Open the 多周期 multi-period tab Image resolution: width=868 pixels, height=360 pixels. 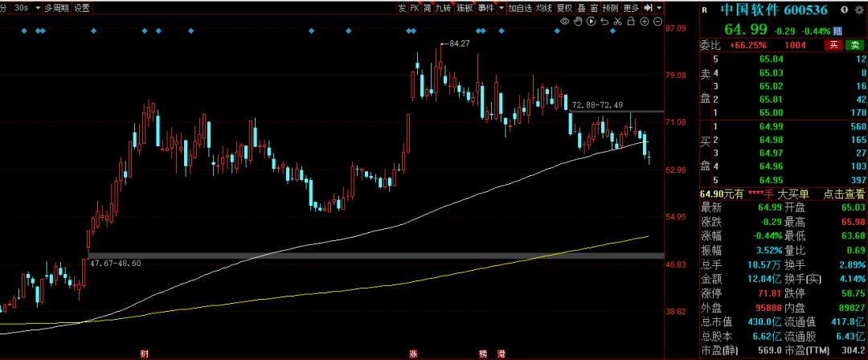point(56,8)
